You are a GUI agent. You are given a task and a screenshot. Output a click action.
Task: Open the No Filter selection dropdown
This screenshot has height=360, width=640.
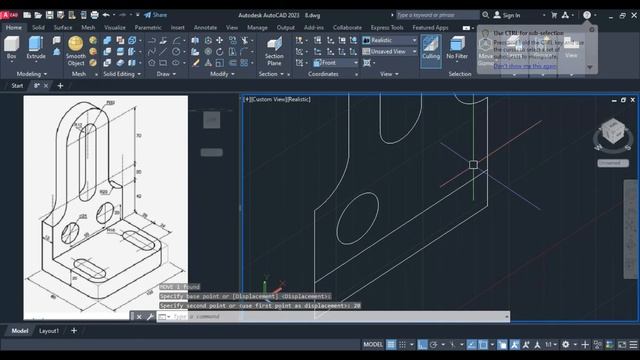coord(457,49)
